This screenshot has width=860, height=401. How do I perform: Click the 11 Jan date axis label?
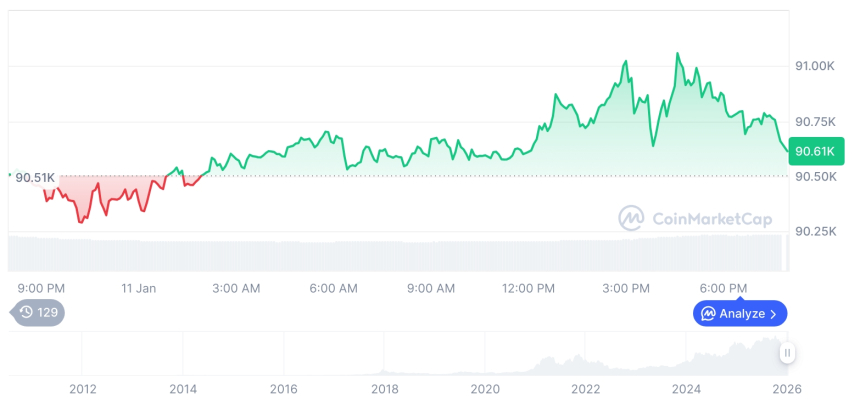tap(139, 289)
